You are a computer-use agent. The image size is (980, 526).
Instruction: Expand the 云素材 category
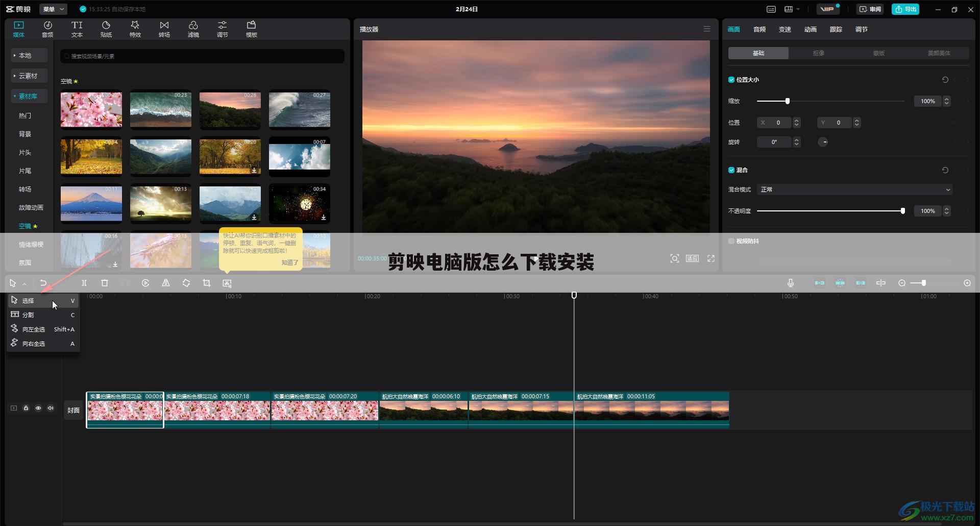coord(29,76)
